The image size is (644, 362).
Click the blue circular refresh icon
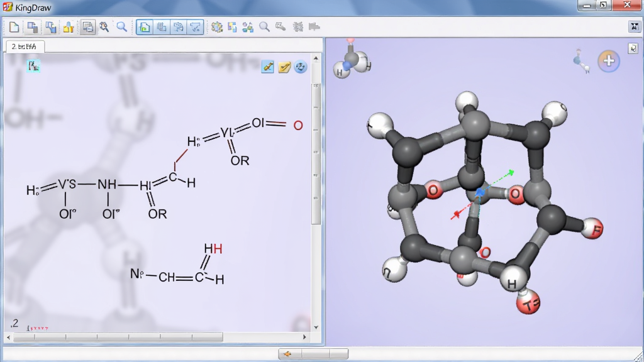pyautogui.click(x=301, y=67)
